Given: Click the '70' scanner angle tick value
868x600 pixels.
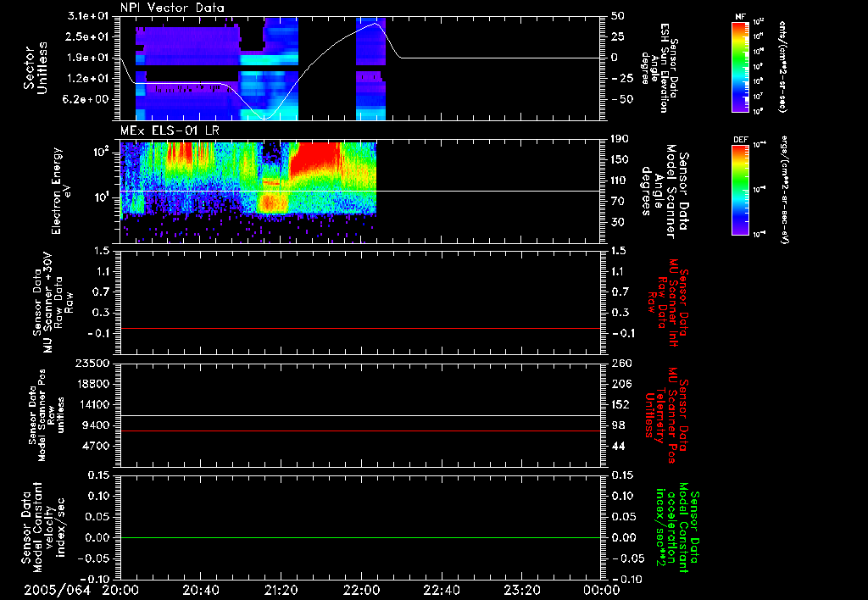Looking at the screenshot, I should [618, 202].
